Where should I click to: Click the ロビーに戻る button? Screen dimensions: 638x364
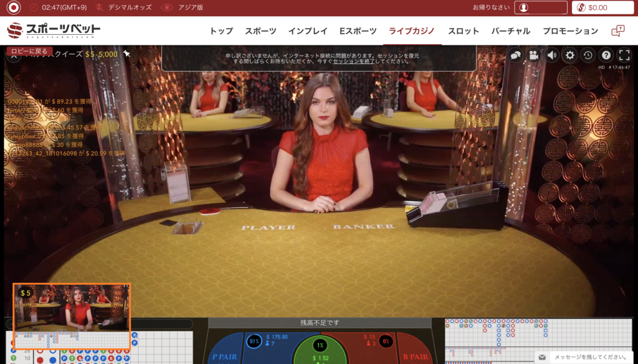point(29,51)
